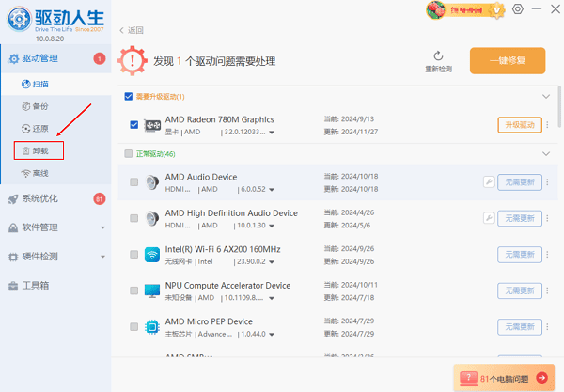The image size is (564, 392).
Task: Click the AMD Micro PEP chip icon
Action: [152, 327]
